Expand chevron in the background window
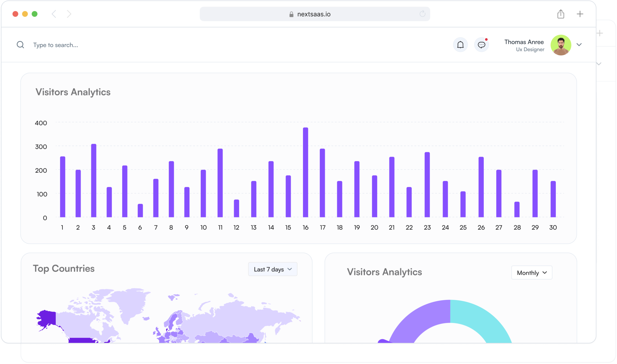This screenshot has height=364, width=617. 599,64
